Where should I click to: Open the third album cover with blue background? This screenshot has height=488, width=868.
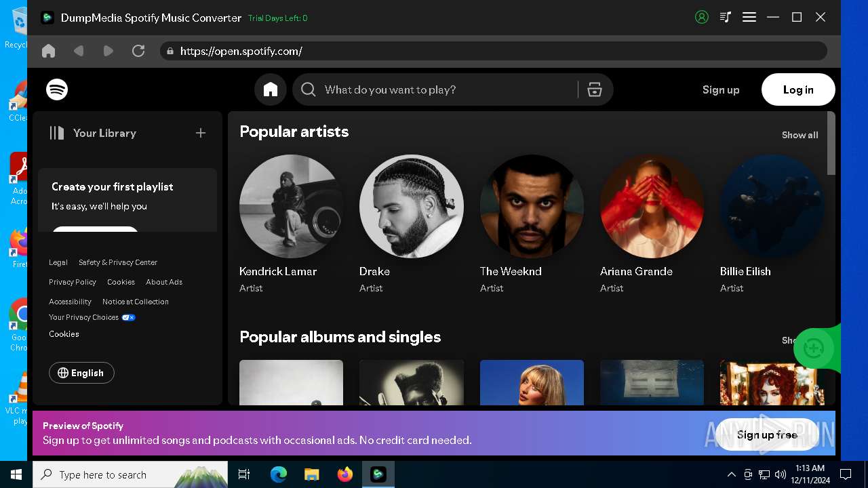pos(532,382)
